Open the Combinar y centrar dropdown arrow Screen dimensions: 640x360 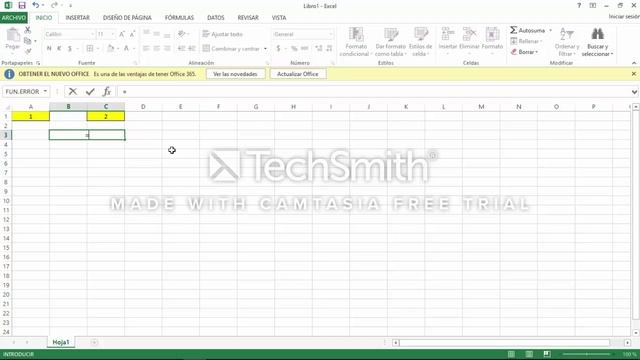265,49
